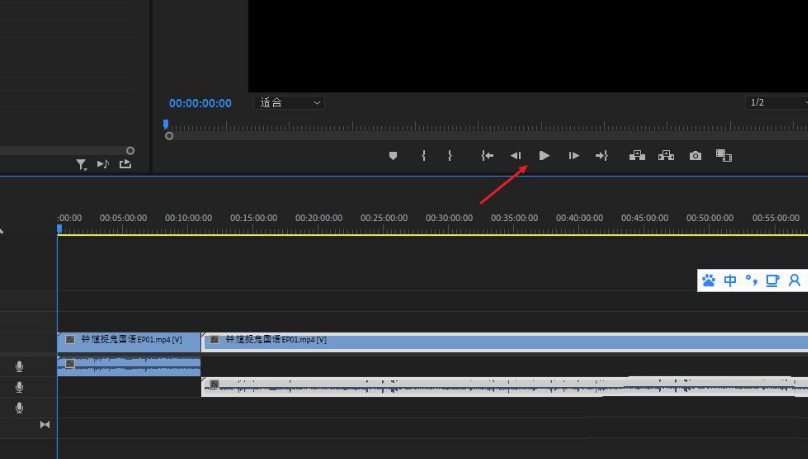
Task: Toggle voice-over record on first audio track
Action: [x=19, y=366]
